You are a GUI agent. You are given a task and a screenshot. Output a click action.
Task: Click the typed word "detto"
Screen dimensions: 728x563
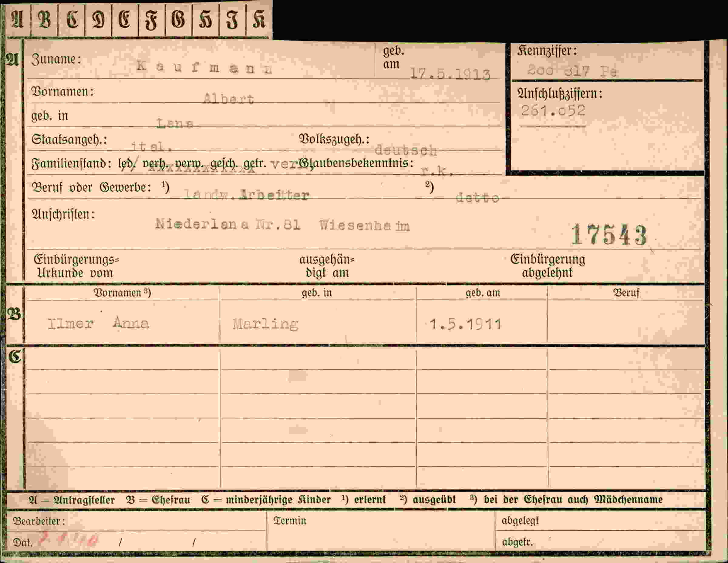[478, 198]
